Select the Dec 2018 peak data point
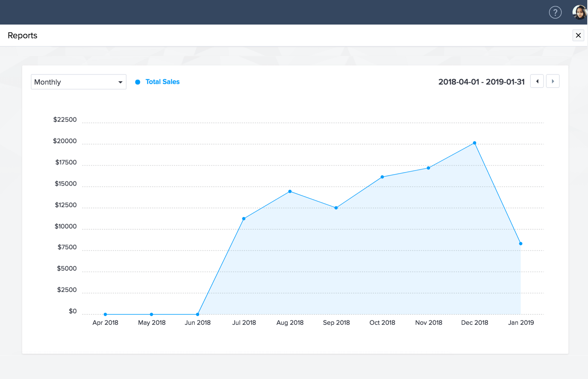588x379 pixels. (x=474, y=143)
